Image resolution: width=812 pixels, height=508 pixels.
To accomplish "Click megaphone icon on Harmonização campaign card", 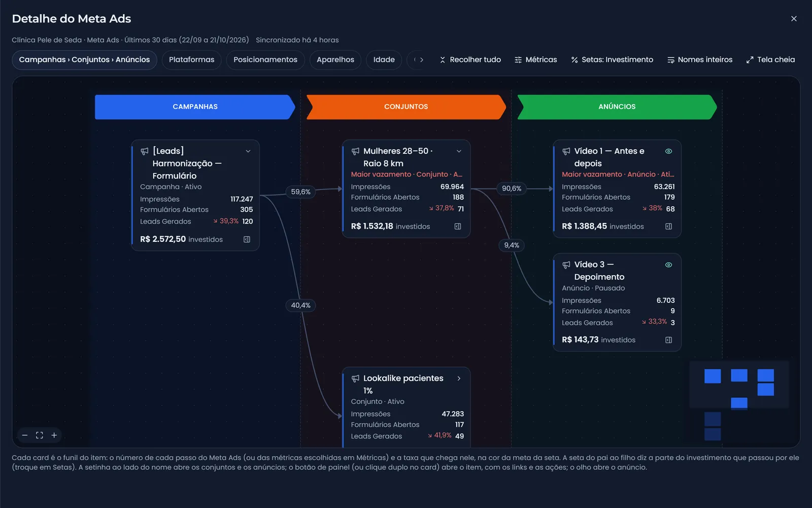I will [x=145, y=151].
